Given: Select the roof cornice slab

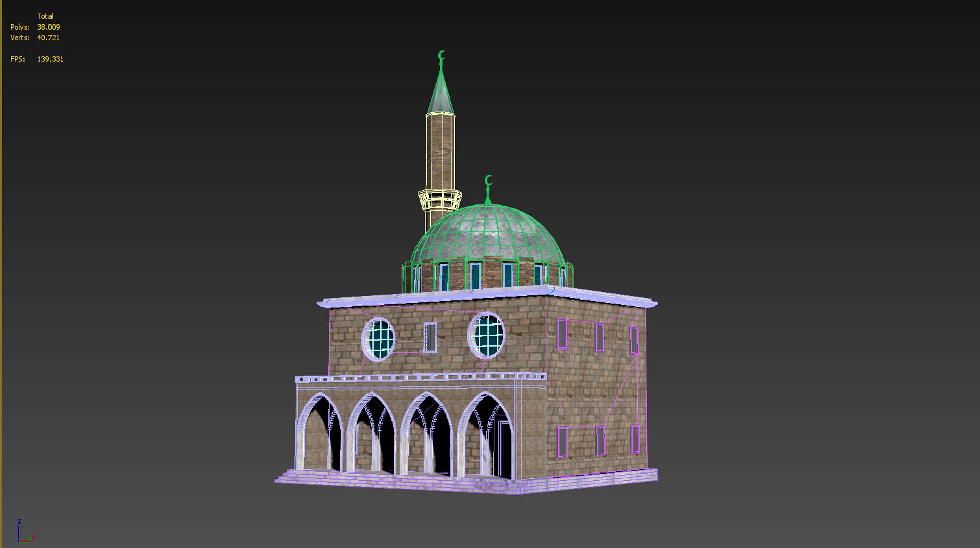Looking at the screenshot, I should (x=487, y=297).
